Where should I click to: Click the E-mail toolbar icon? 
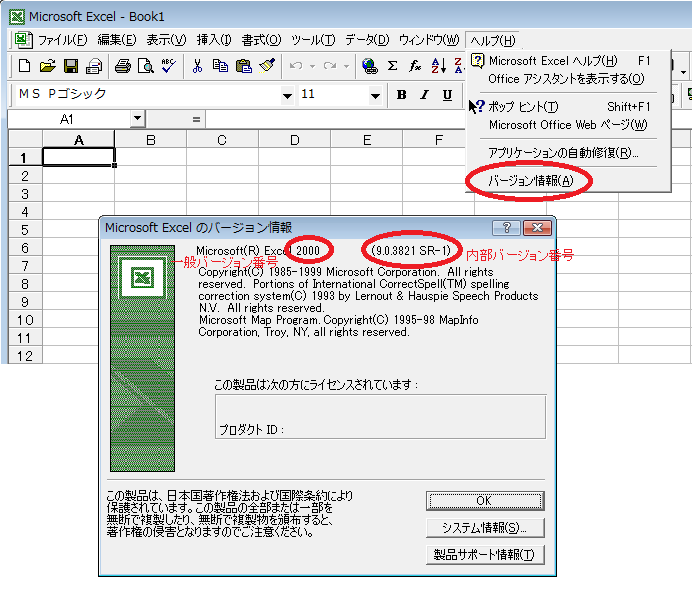coord(94,66)
